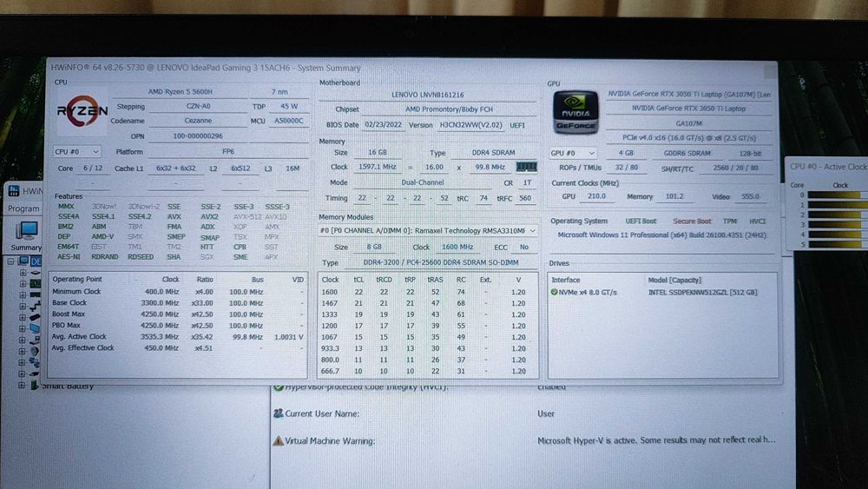Screen dimensions: 868x489
Task: Click the Microsoft Windows 11 Professional OS line
Action: pyautogui.click(x=661, y=235)
